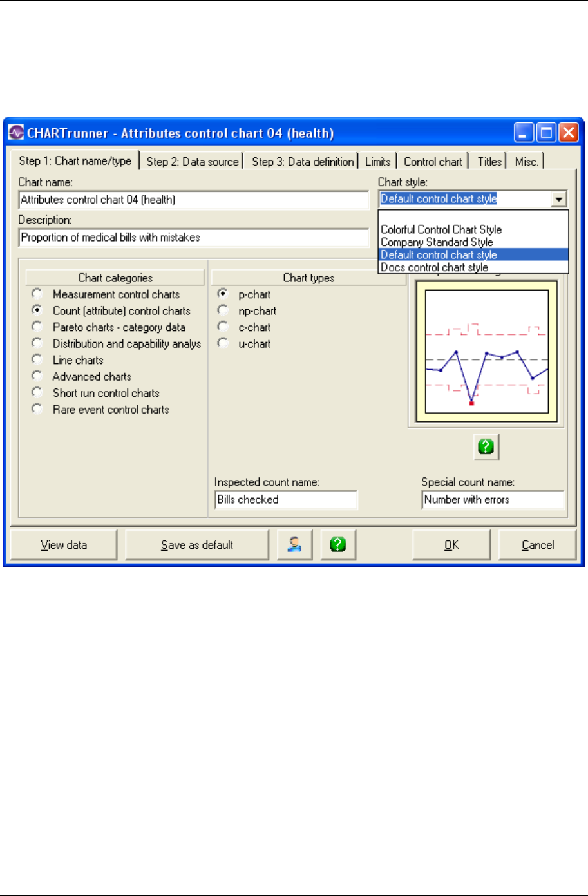
Task: Click the green help icon under chart preview
Action: pyautogui.click(x=486, y=446)
